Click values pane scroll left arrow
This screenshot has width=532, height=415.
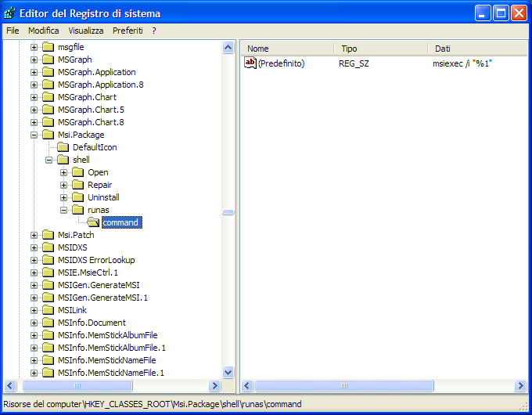(x=247, y=386)
